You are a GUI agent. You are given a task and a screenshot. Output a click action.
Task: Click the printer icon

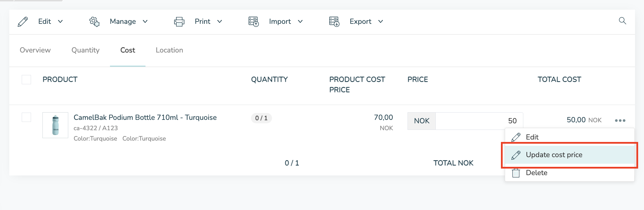(179, 22)
